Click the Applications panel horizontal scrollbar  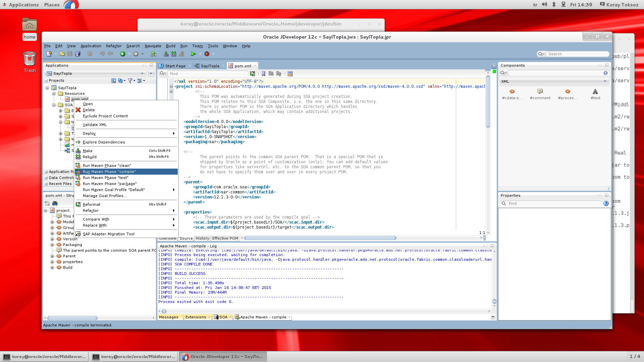click(72, 318)
